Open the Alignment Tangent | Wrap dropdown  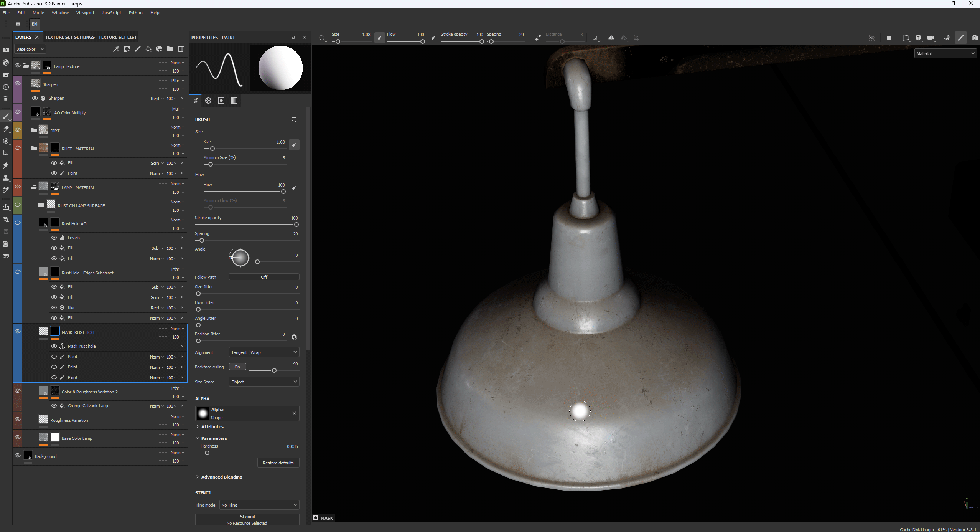(264, 352)
